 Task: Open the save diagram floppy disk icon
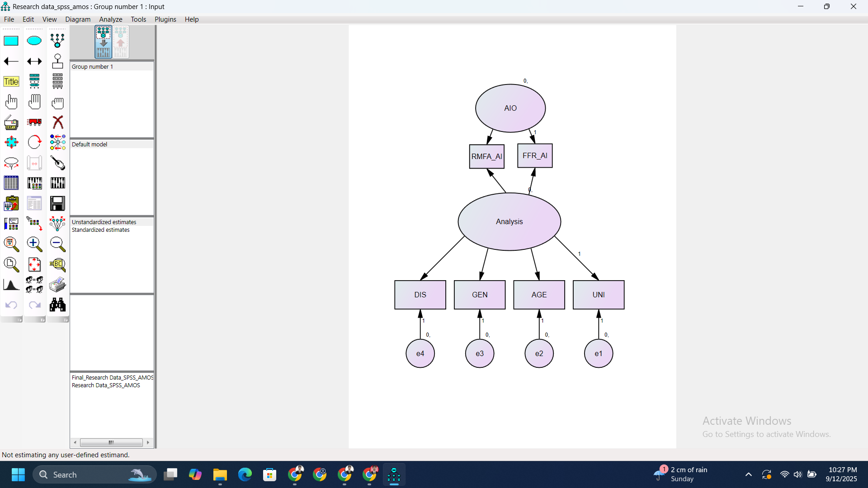point(57,203)
